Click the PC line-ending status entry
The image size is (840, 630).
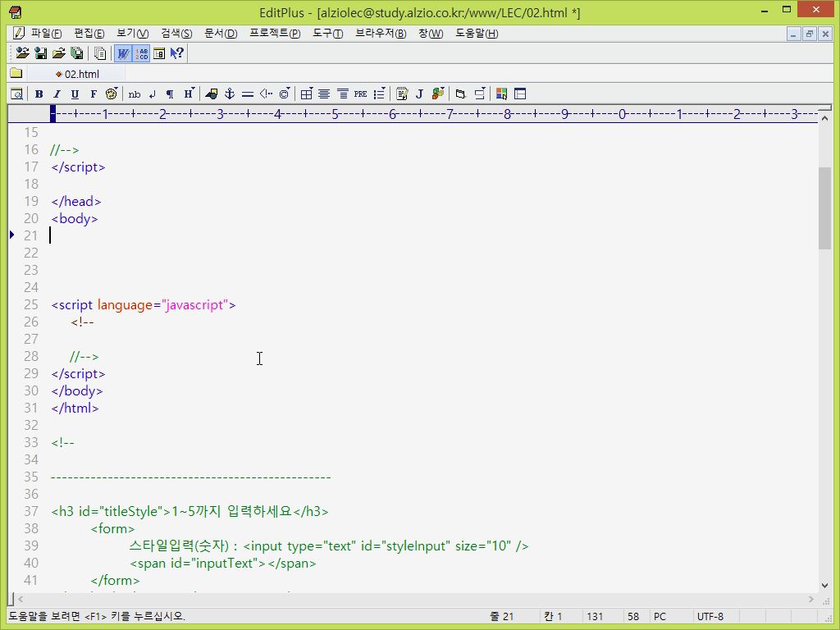point(660,617)
